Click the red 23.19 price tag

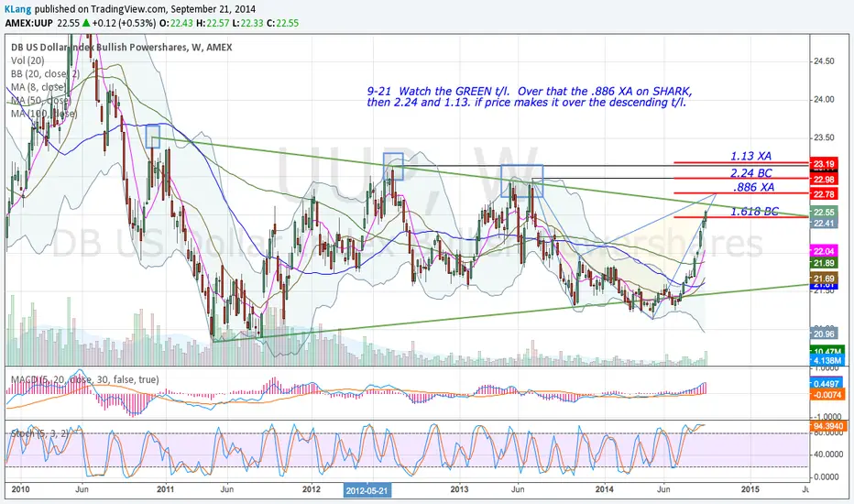coord(823,163)
